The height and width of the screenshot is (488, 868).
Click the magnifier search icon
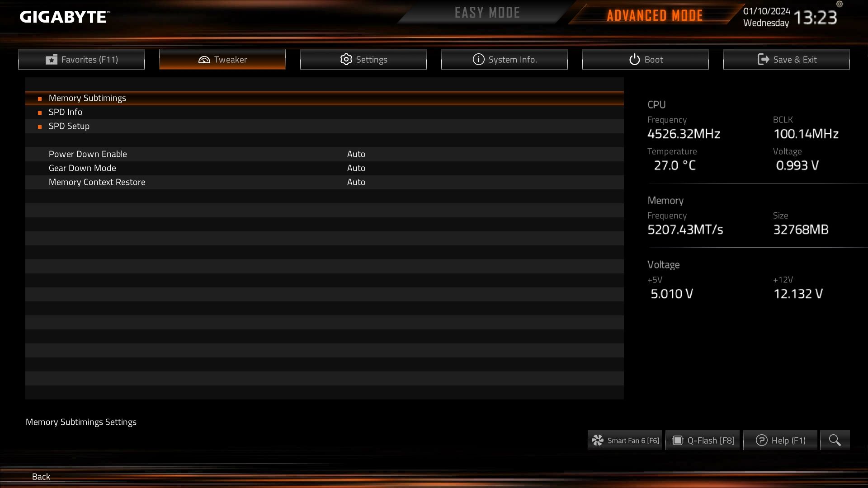[835, 440]
